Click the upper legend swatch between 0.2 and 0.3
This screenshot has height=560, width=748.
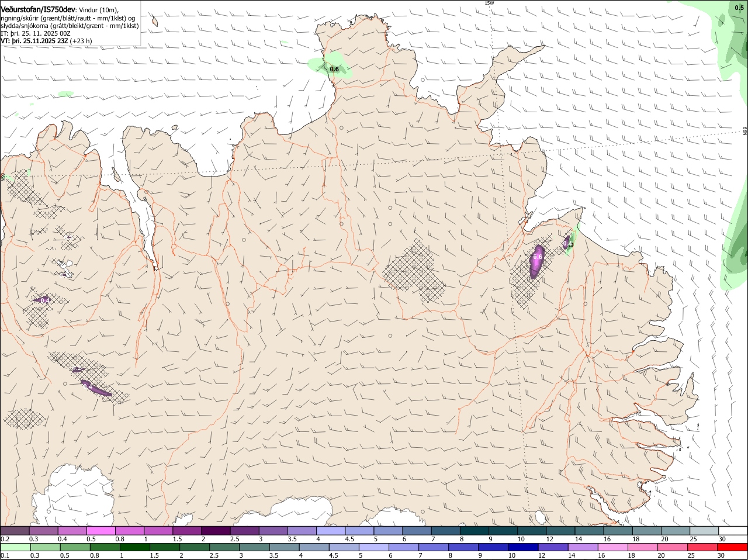15,531
